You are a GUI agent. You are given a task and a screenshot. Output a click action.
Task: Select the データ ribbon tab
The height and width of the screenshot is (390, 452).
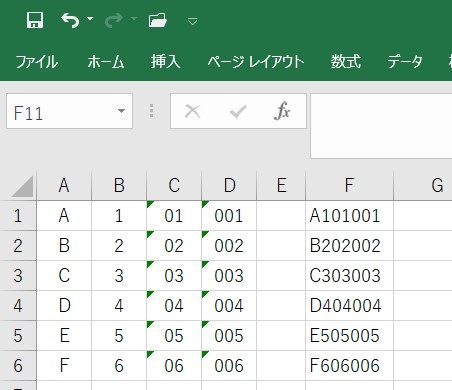pyautogui.click(x=405, y=62)
